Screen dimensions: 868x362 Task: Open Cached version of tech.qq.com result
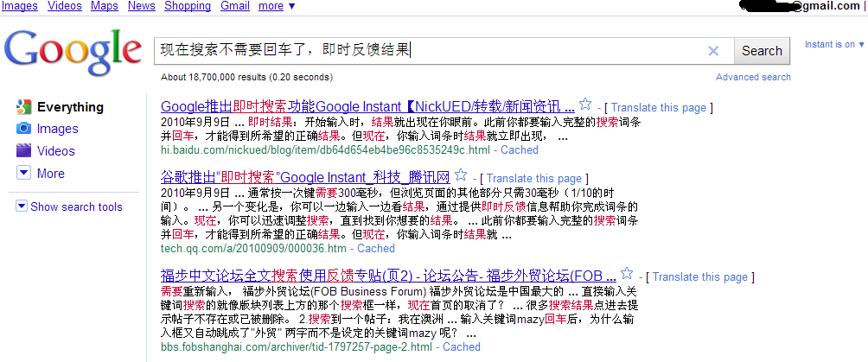click(376, 248)
